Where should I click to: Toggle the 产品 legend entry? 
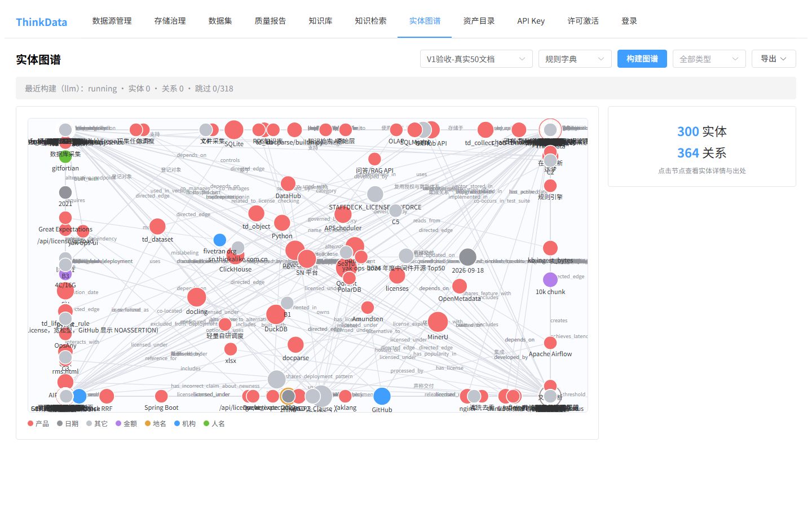(x=38, y=423)
